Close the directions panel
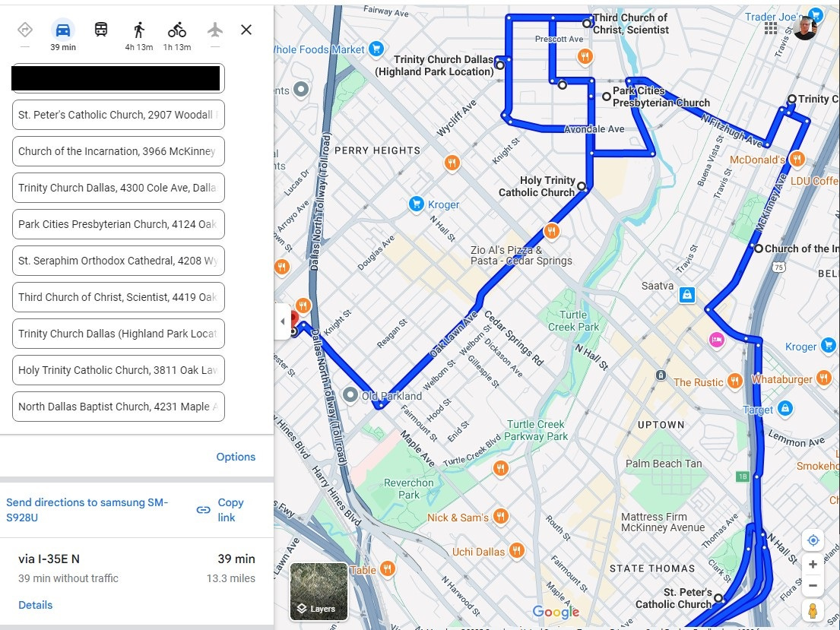This screenshot has height=630, width=840. click(x=246, y=30)
